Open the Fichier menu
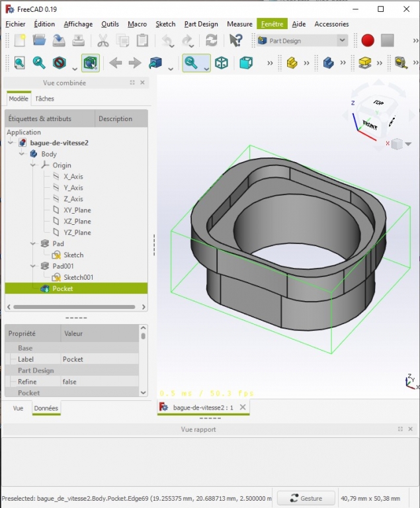420x508 pixels. (x=15, y=24)
